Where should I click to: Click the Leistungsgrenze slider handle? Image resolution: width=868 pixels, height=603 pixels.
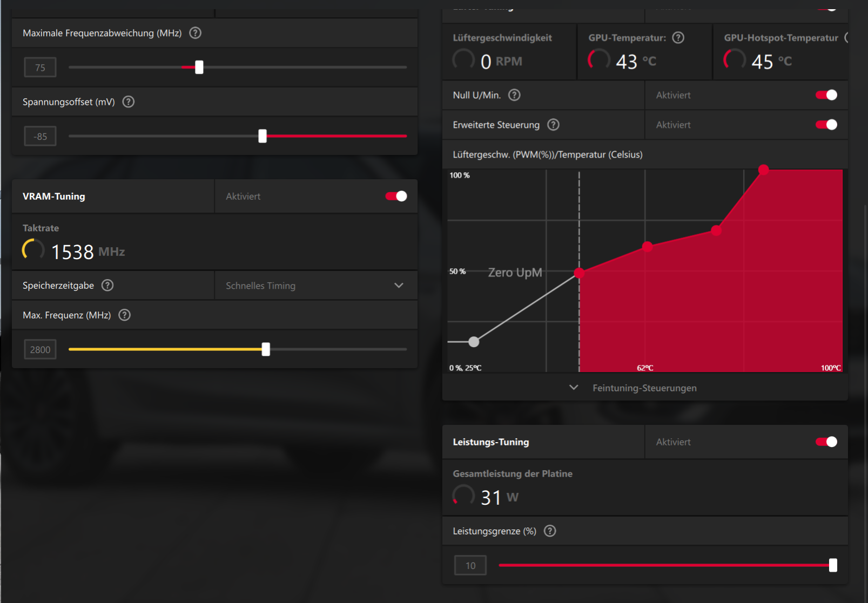pos(833,565)
